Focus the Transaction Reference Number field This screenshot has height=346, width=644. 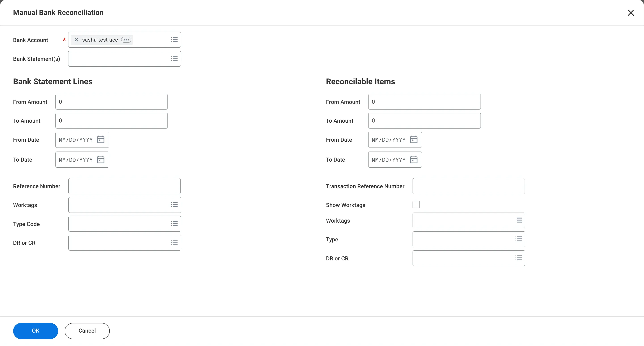pos(468,186)
